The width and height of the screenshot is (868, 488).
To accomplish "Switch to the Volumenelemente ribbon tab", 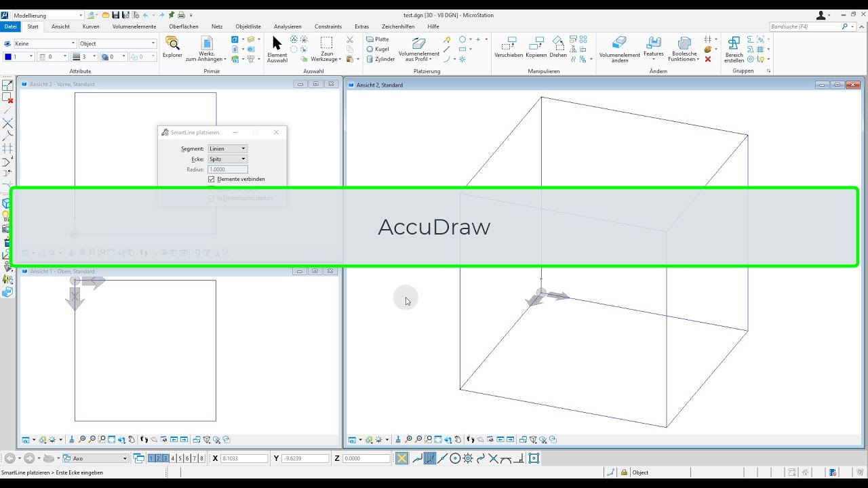I will click(x=134, y=26).
